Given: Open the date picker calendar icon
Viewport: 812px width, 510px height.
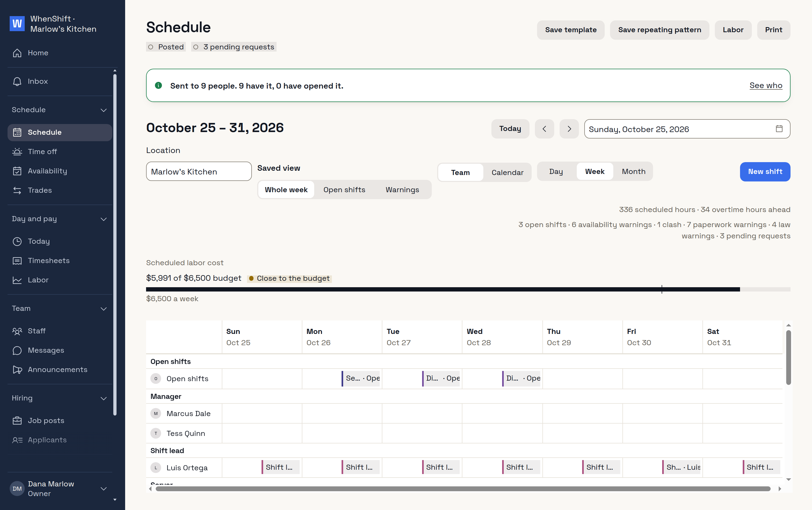Looking at the screenshot, I should pos(779,129).
